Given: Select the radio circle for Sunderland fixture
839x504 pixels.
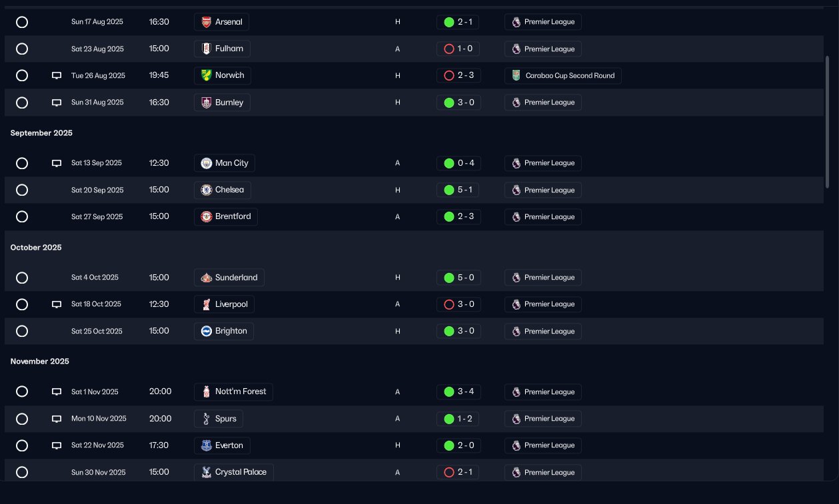Looking at the screenshot, I should click(22, 278).
